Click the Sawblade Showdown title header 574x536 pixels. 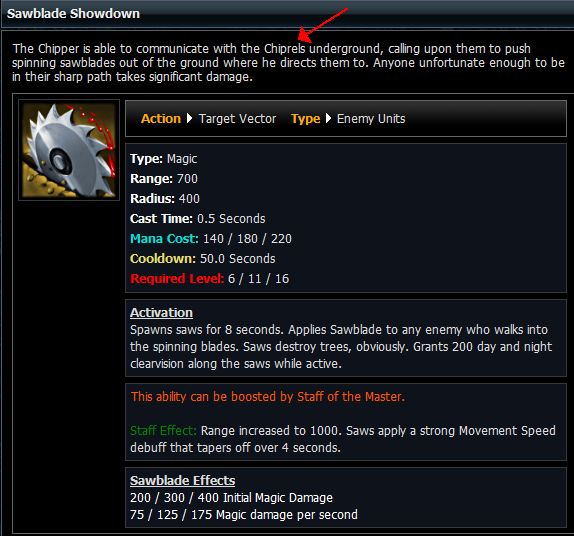click(x=73, y=14)
